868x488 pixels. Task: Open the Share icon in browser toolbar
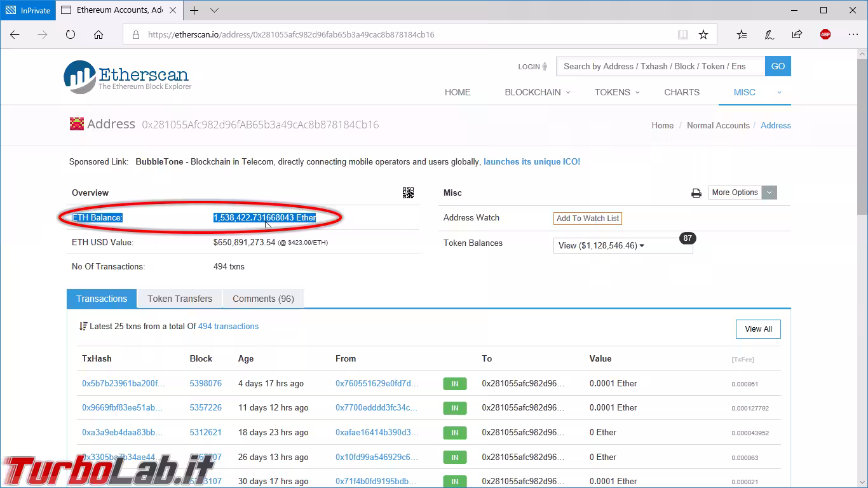click(797, 35)
